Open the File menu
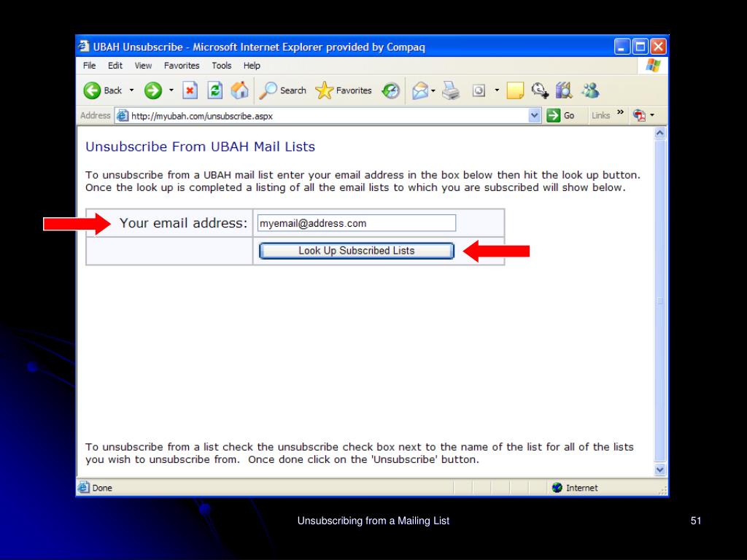Screen dimensions: 747x560 click(x=89, y=66)
